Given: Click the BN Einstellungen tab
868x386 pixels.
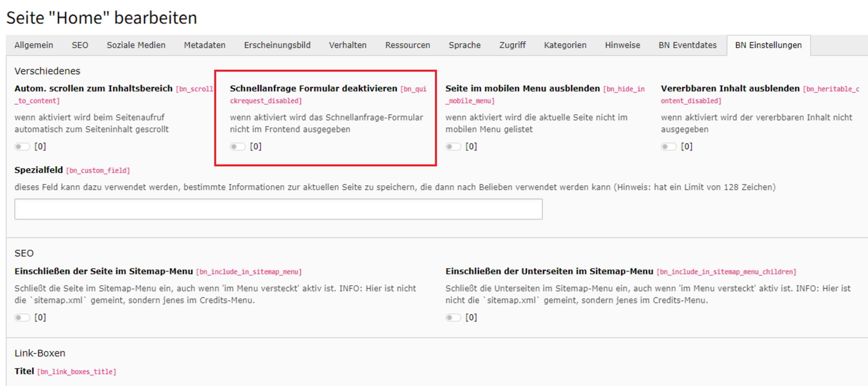Looking at the screenshot, I should [768, 45].
